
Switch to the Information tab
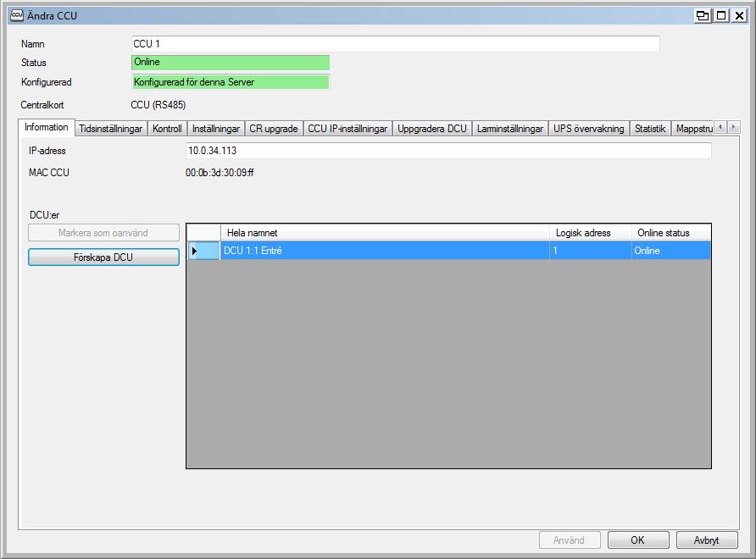(x=47, y=127)
